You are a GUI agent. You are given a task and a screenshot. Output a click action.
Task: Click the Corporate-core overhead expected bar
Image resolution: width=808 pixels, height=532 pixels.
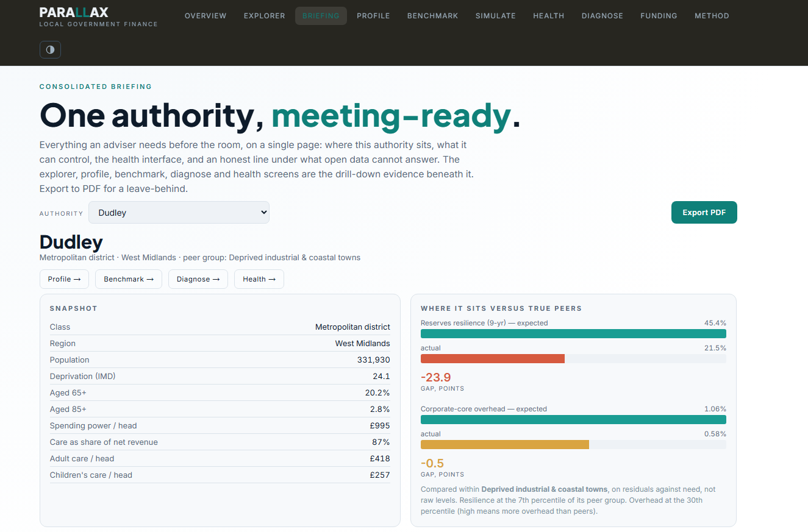[x=573, y=420]
